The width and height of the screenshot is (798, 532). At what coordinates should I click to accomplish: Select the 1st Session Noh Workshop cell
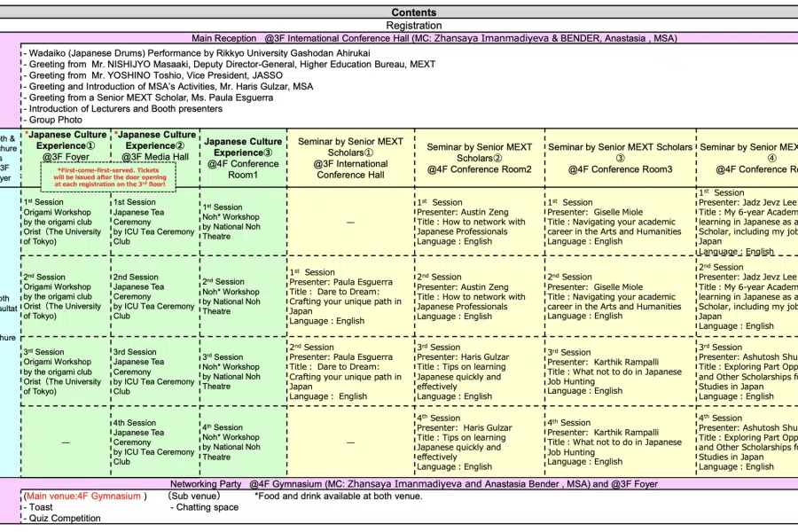[x=243, y=222]
